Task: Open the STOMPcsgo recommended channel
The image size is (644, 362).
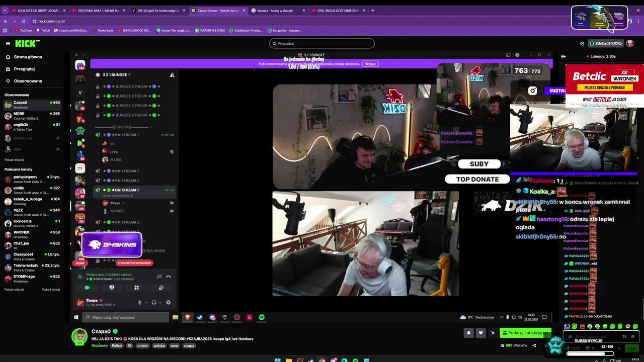Action: (x=32, y=279)
